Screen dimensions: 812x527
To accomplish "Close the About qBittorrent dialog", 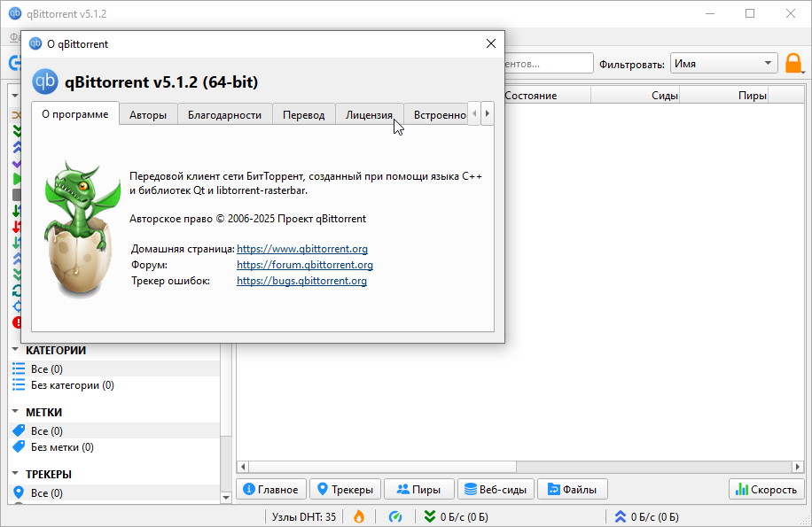I will tap(491, 44).
